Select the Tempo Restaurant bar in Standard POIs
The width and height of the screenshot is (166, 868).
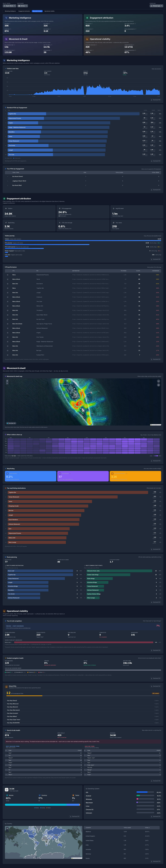tap(58, 141)
